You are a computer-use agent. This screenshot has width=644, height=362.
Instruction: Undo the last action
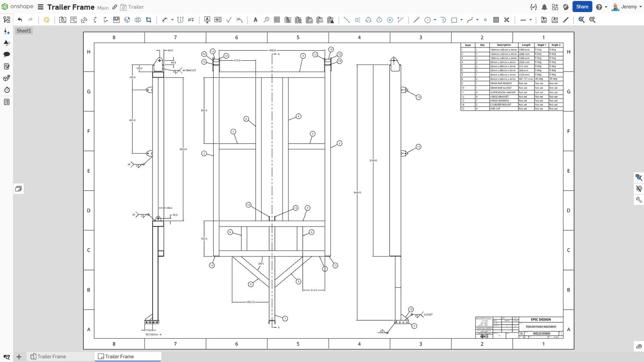[20, 19]
